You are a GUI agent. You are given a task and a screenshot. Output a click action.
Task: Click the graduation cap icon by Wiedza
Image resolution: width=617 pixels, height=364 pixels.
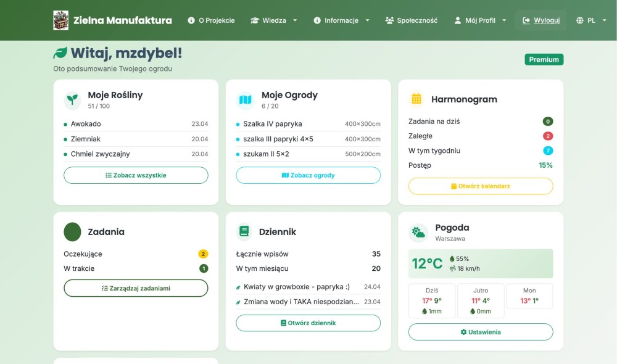tap(255, 20)
